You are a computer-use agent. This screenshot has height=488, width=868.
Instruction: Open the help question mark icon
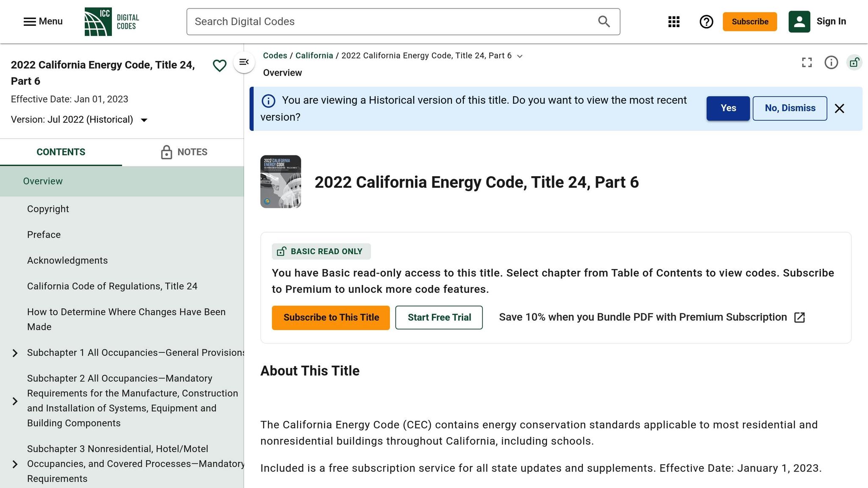[x=706, y=22]
